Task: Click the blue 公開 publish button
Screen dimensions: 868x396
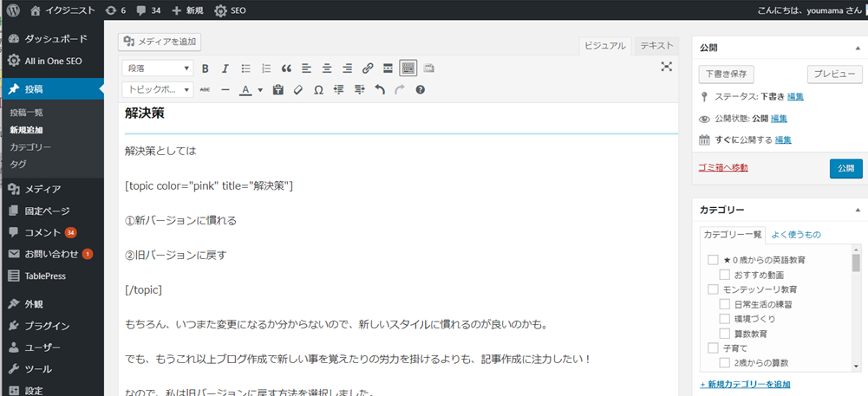Action: coord(845,168)
